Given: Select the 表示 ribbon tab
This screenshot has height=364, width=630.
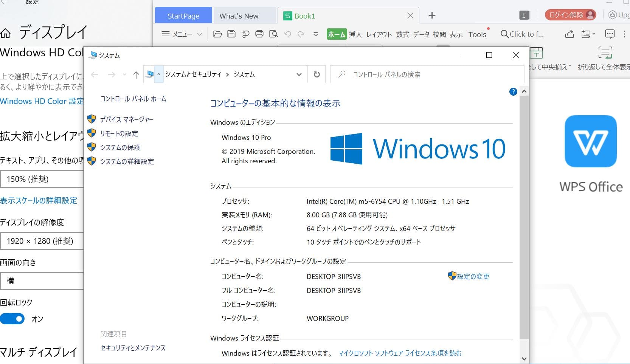Looking at the screenshot, I should click(456, 34).
